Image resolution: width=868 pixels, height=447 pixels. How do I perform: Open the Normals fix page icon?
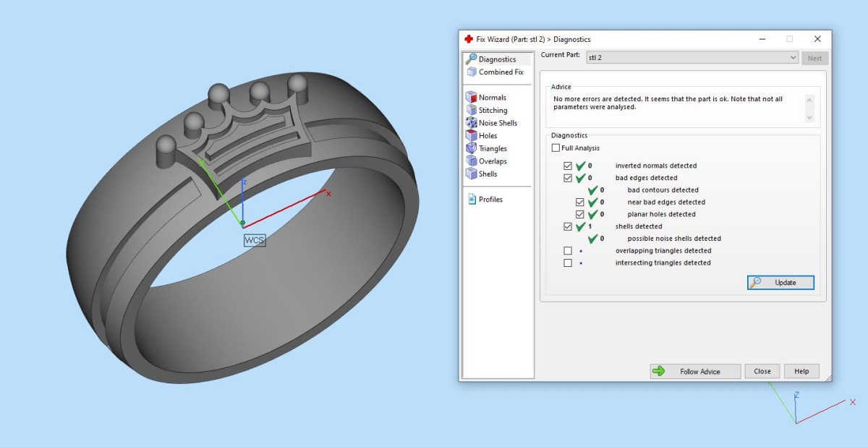click(471, 97)
